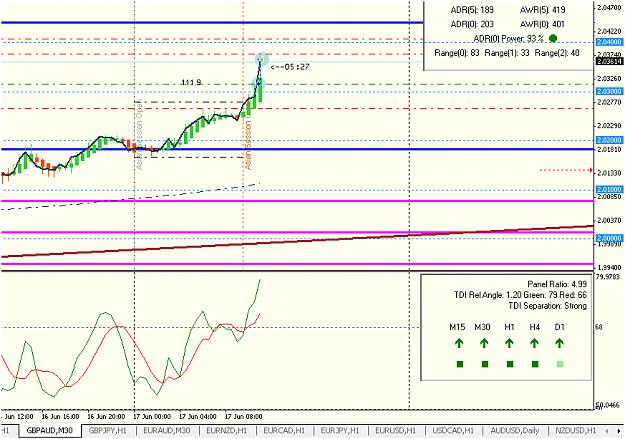The height and width of the screenshot is (439, 625).
Task: Click the red dotted arrow near 2.01330
Action: [x=566, y=170]
